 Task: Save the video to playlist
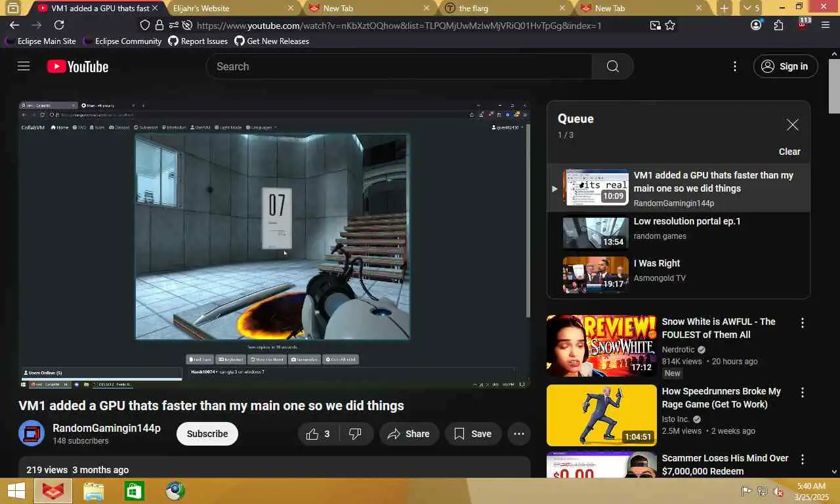pyautogui.click(x=472, y=434)
